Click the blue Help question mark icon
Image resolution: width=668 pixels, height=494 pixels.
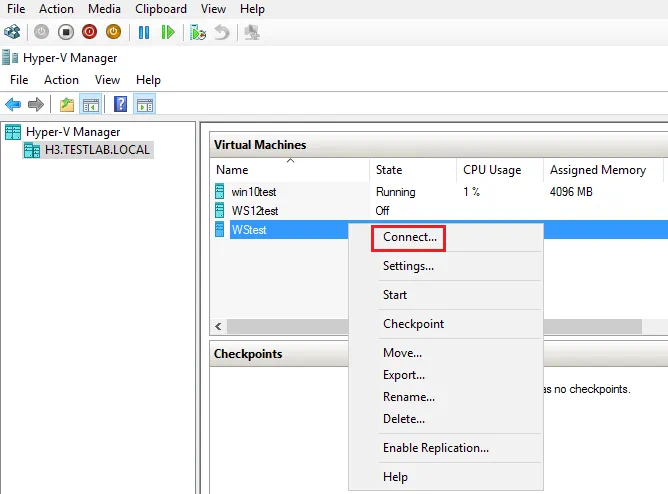[x=120, y=104]
